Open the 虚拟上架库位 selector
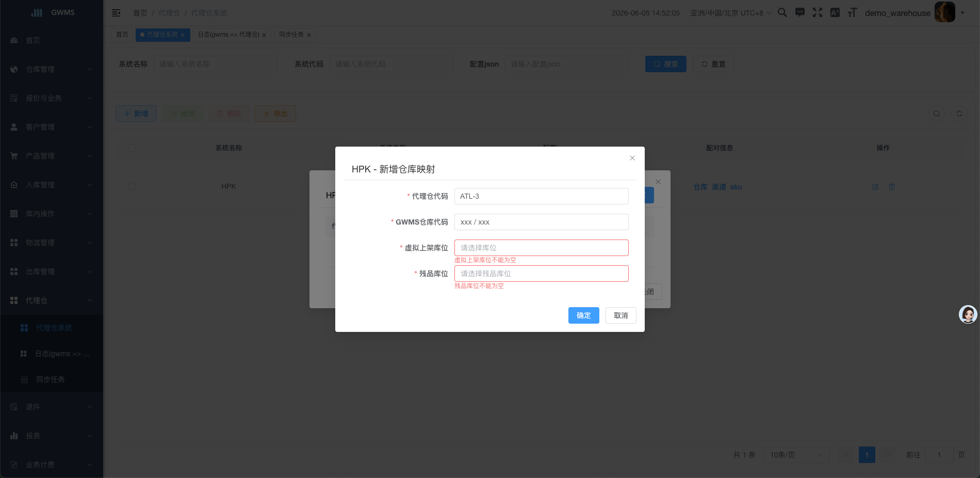Viewport: 980px width, 478px height. click(x=542, y=248)
